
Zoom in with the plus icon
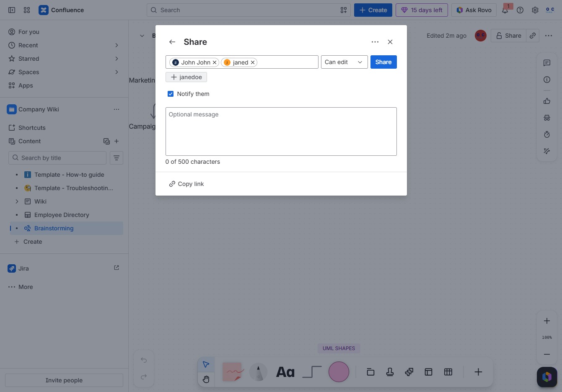(547, 321)
